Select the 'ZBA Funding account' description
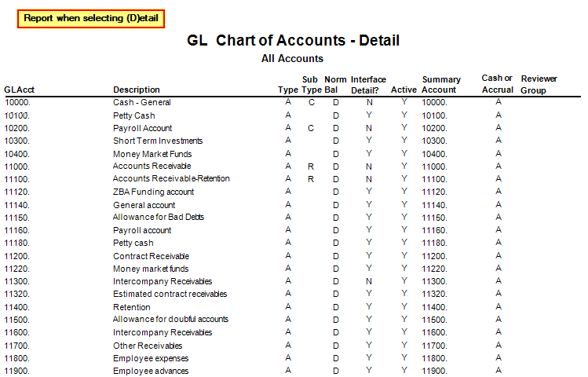The height and width of the screenshot is (377, 588). point(153,192)
